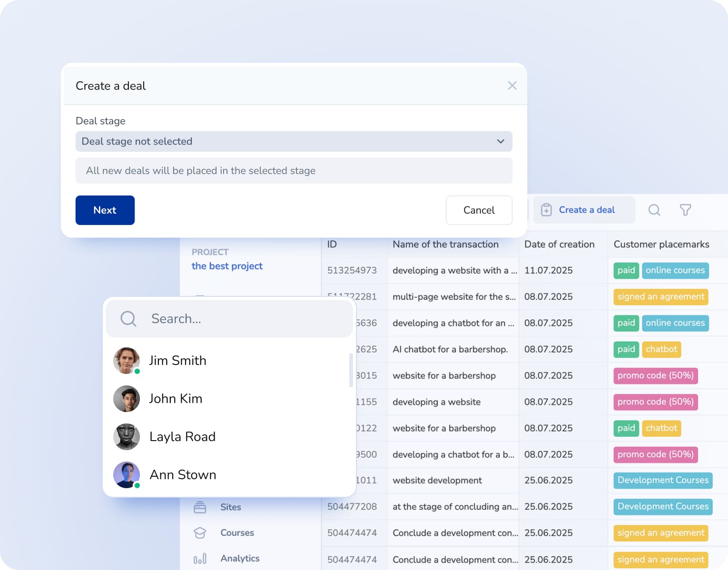Image resolution: width=728 pixels, height=570 pixels.
Task: Click the search magnifier icon in toolbar
Action: pos(654,210)
